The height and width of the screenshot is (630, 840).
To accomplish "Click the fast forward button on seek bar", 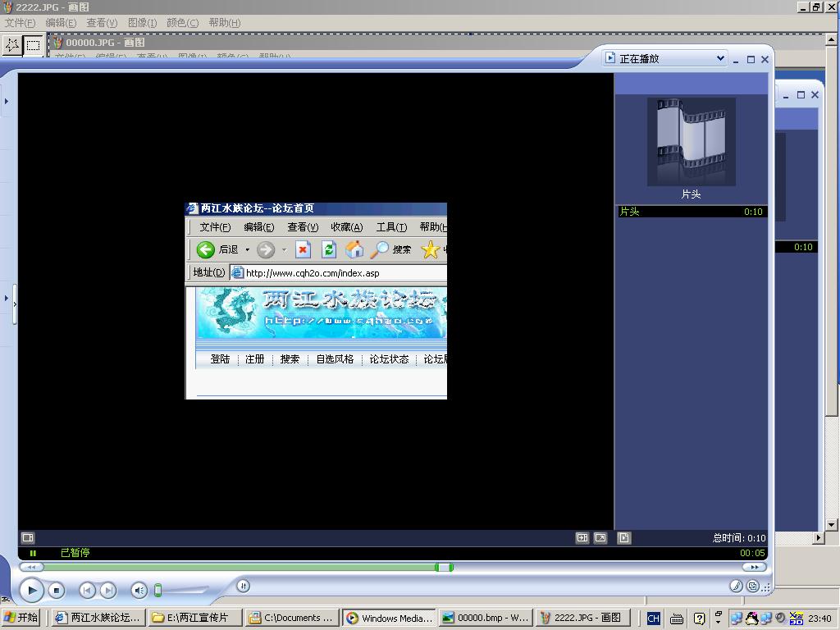I will pyautogui.click(x=754, y=567).
